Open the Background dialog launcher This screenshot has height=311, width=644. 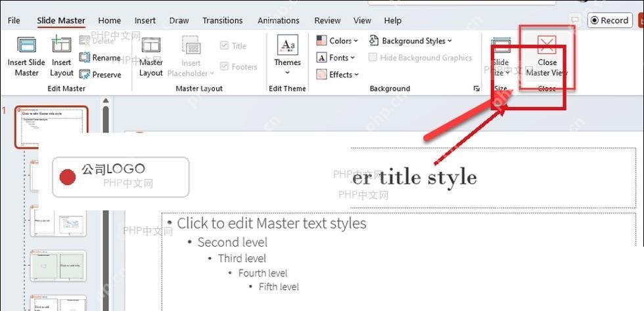pos(476,89)
